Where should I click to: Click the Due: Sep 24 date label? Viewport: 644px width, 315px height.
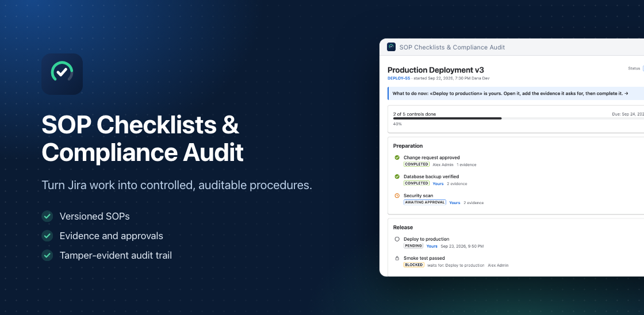point(628,114)
